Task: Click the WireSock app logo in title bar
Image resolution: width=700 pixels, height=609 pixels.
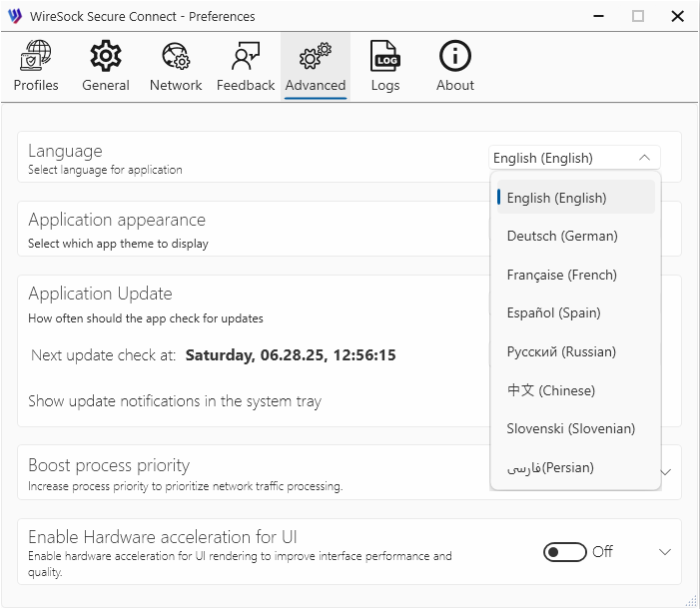Action: point(15,16)
